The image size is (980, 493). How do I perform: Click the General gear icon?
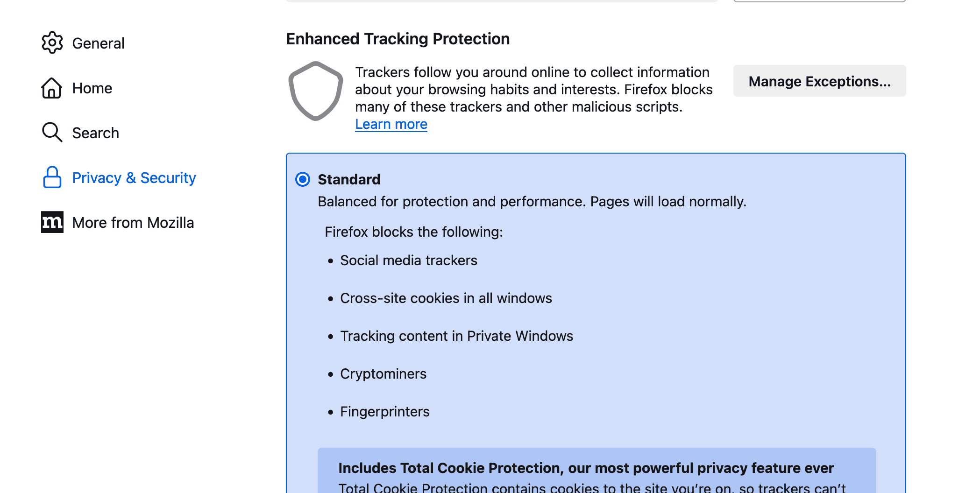point(52,43)
